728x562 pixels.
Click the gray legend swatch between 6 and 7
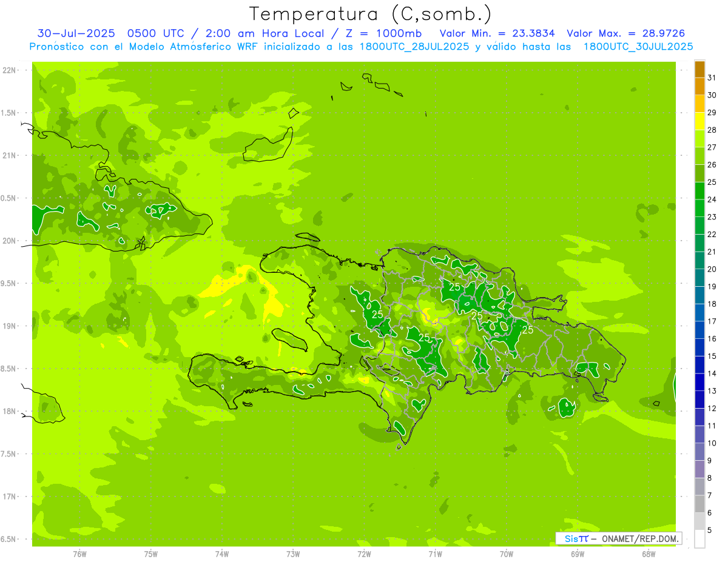(x=699, y=504)
